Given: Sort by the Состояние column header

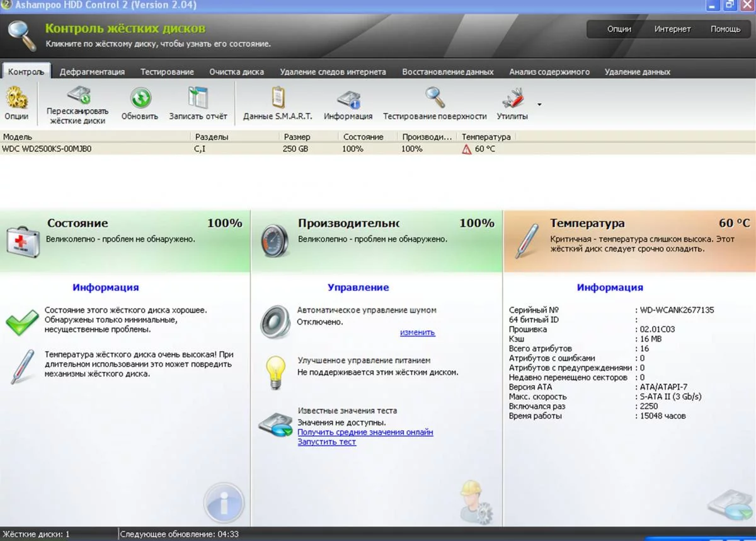Looking at the screenshot, I should tap(368, 136).
